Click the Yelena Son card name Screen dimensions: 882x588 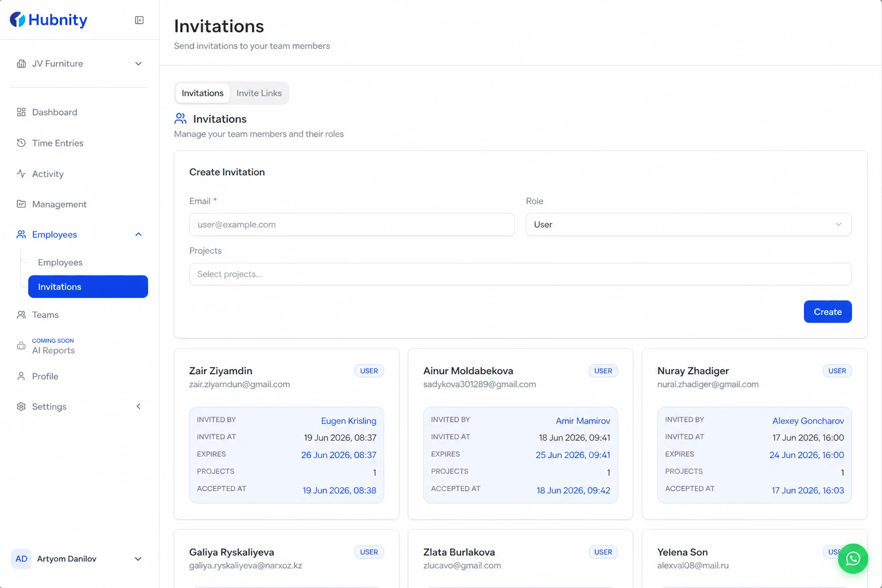[683, 552]
